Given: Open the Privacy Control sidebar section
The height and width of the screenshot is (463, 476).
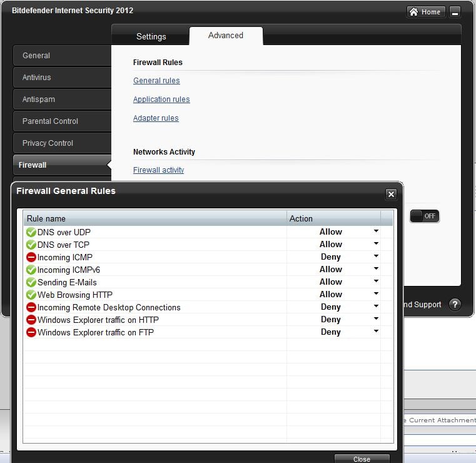Looking at the screenshot, I should click(x=62, y=143).
